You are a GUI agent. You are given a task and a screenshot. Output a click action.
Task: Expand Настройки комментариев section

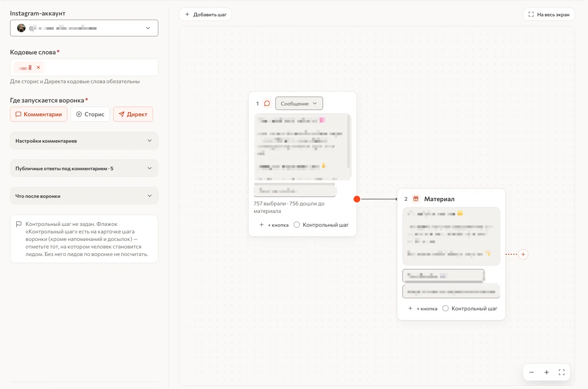[84, 141]
